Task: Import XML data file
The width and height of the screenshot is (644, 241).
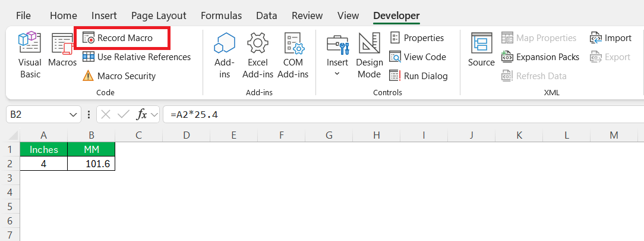Action: pyautogui.click(x=611, y=38)
